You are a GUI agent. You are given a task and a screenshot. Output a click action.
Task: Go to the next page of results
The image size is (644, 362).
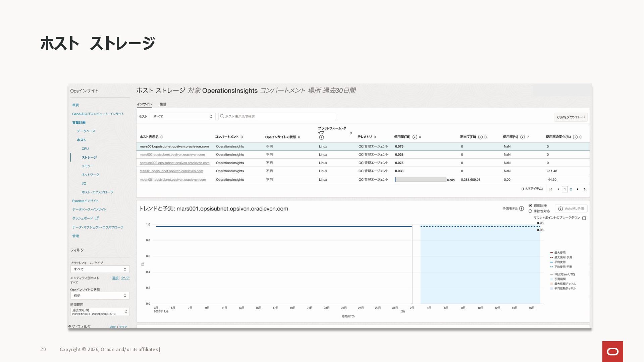point(578,189)
